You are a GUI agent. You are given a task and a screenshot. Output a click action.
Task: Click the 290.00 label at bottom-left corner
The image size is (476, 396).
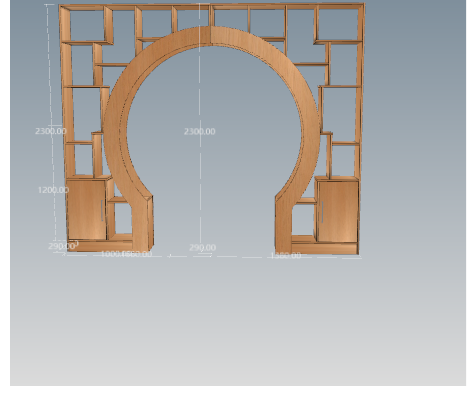pyautogui.click(x=62, y=246)
